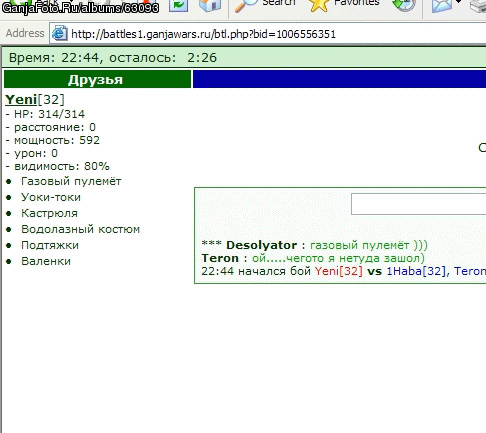
Task: Open Yeni's player profile link
Action: point(21,99)
